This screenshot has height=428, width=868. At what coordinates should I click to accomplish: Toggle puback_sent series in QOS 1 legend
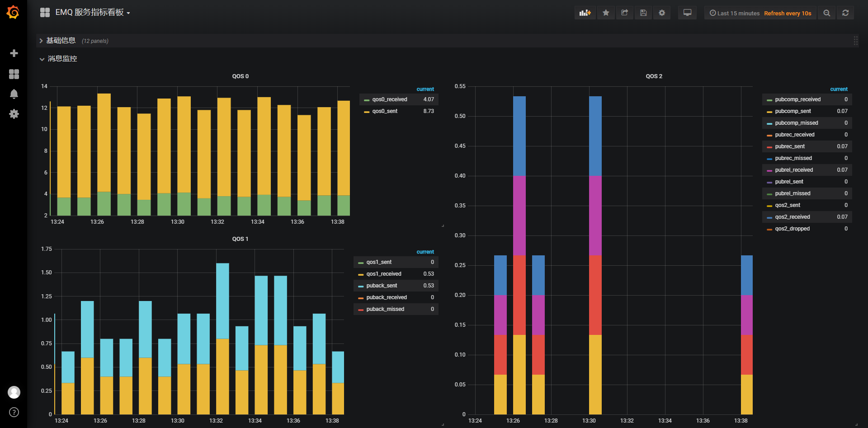382,286
